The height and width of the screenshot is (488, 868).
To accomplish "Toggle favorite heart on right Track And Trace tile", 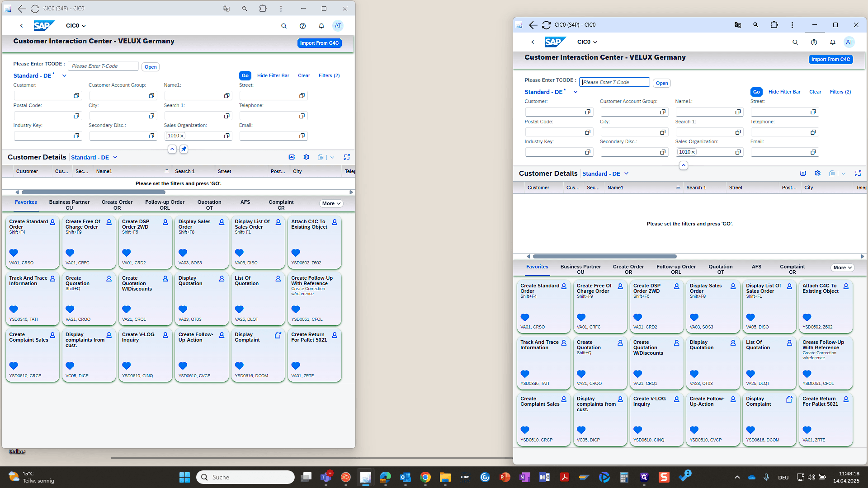I will (x=525, y=374).
